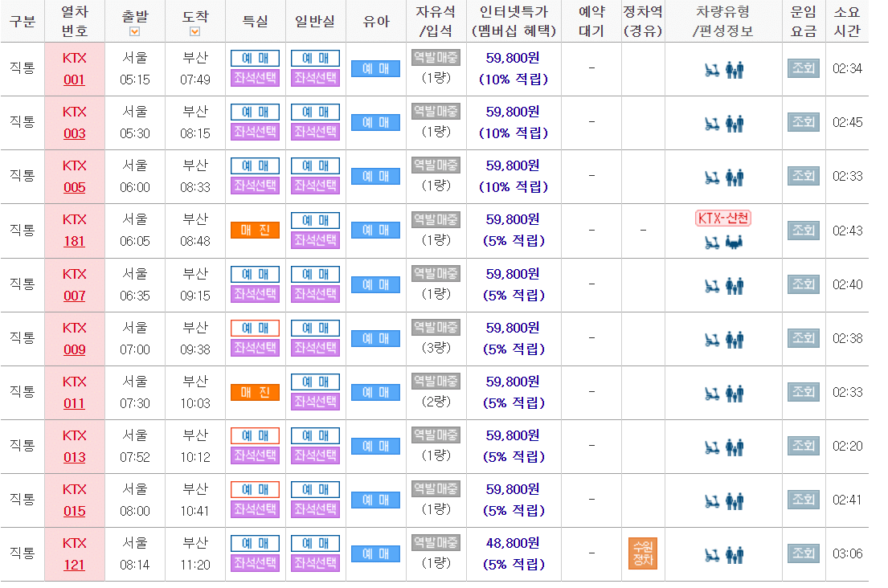Image resolution: width=888 pixels, height=588 pixels.
Task: Click 수원정차 stopover badge for KTX 121
Action: click(643, 553)
